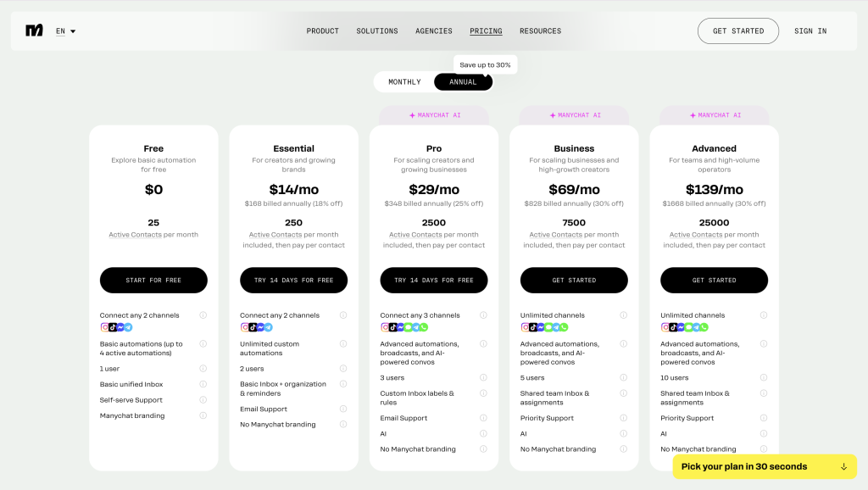Info icon beside 10 users
Screen dimensions: 868x490
tap(764, 377)
